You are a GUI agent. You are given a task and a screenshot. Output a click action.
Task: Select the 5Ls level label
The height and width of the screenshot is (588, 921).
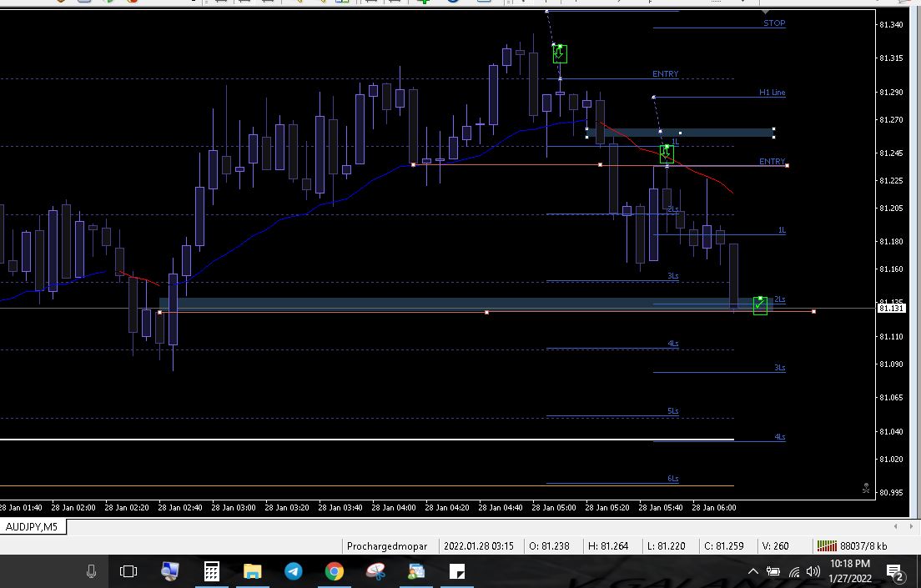(672, 410)
